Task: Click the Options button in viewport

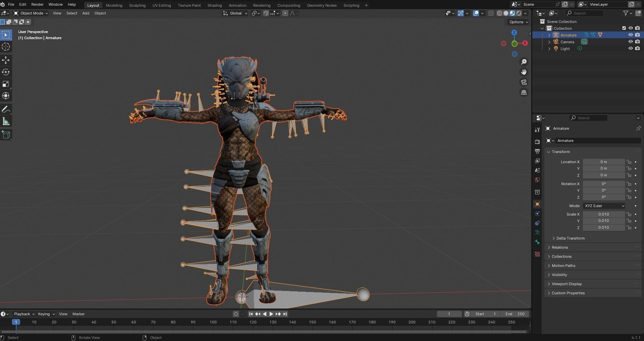Action: 518,22
